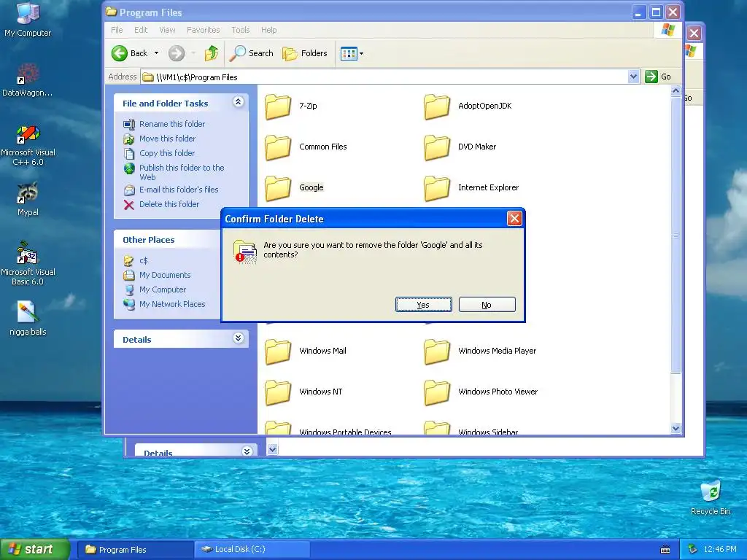Viewport: 747px width, 560px height.
Task: Click E-mail this folder's files link
Action: (179, 190)
